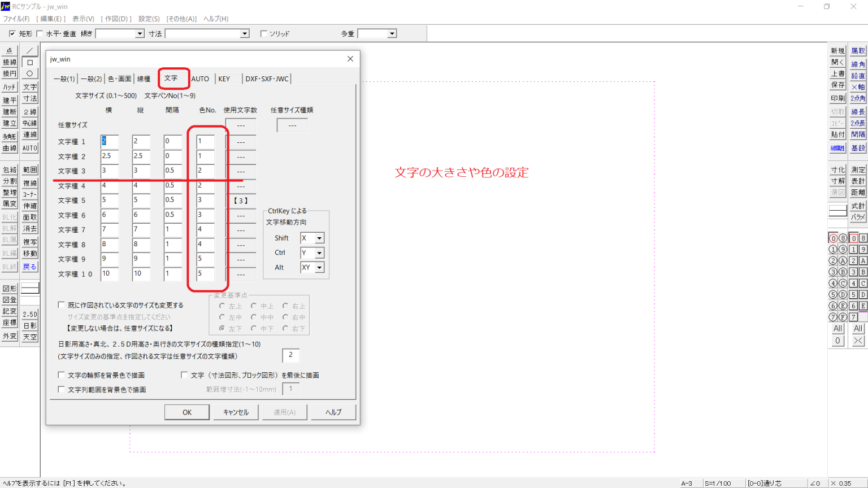Click the 寸法 dimension tool button
This screenshot has width=868, height=488.
30,99
